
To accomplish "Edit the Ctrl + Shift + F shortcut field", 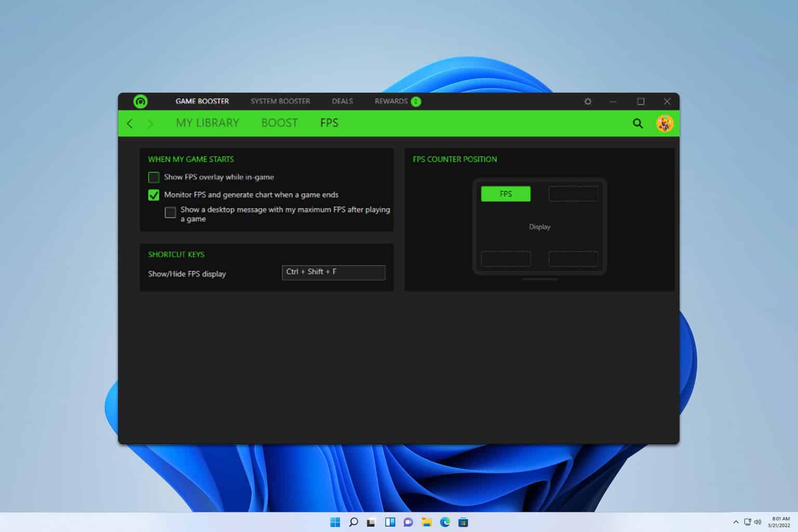I will (334, 272).
